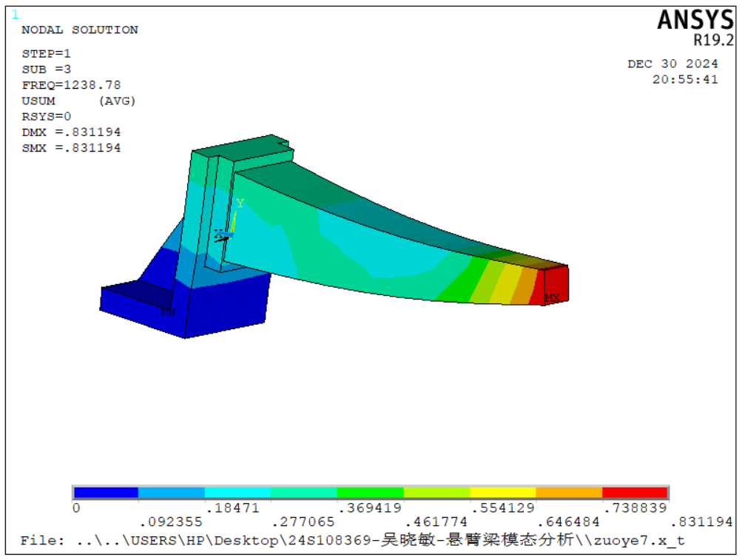Click the DEC 30 2024 date
This screenshot has height=560, width=742.
click(x=672, y=64)
